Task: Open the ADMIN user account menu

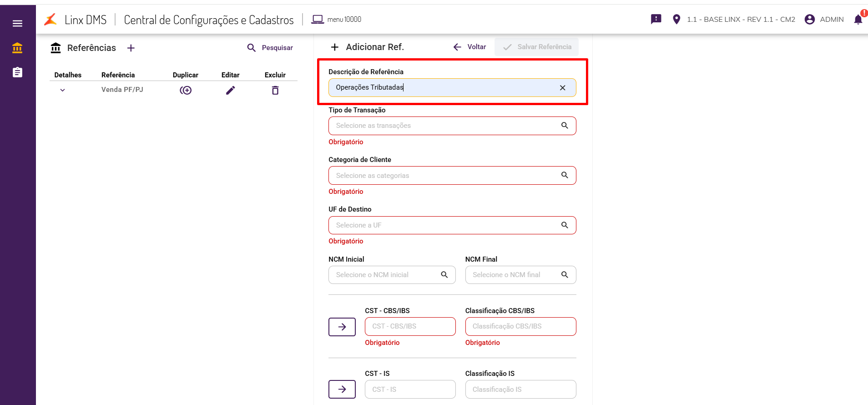Action: tap(824, 20)
